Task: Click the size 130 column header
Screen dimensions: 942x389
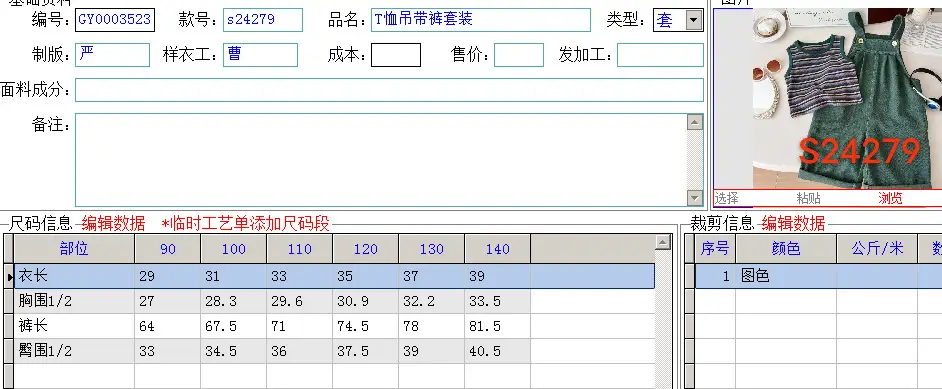Action: click(432, 249)
